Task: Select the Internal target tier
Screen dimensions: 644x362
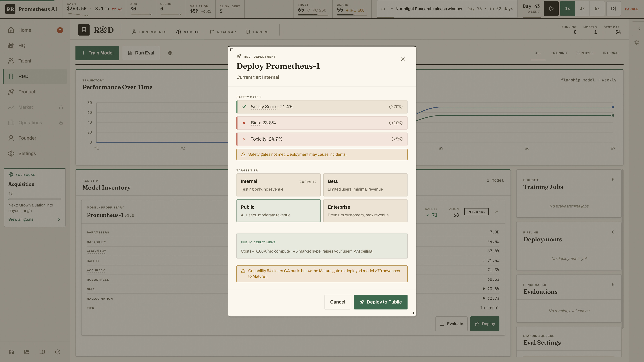Action: 278,185
